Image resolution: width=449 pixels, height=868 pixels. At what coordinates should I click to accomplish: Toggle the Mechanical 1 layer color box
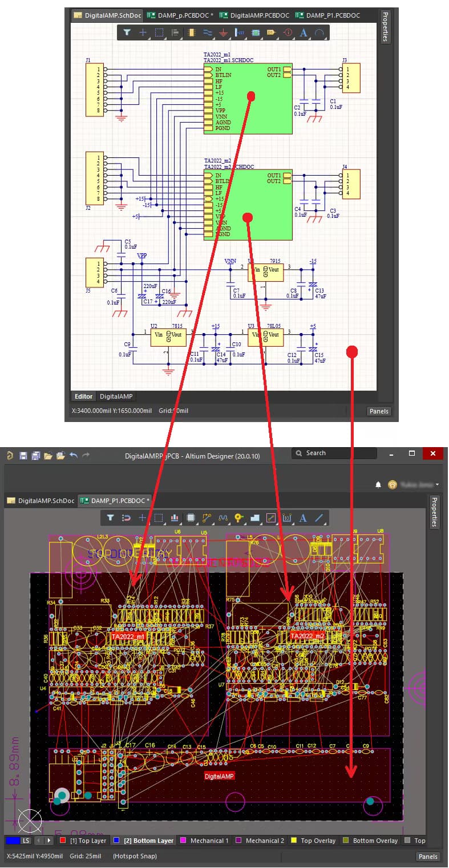184,841
